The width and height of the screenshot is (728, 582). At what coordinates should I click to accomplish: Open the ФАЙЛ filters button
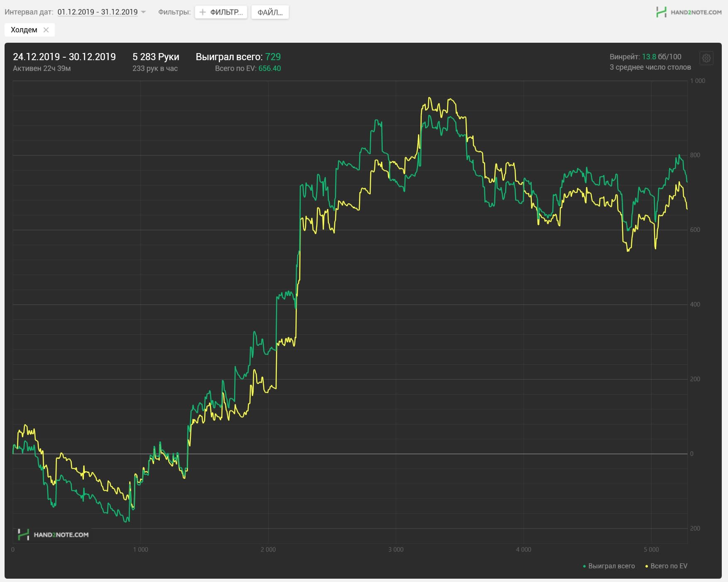pos(270,12)
